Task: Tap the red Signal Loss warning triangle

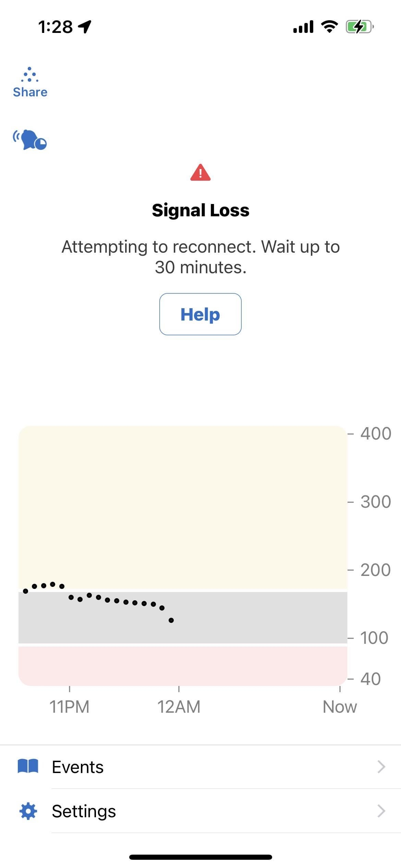Action: pos(200,172)
